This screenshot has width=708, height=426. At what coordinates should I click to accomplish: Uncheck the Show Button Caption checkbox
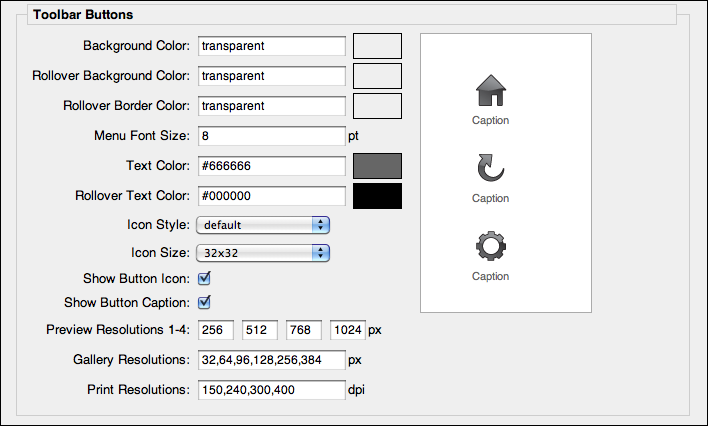tap(204, 302)
